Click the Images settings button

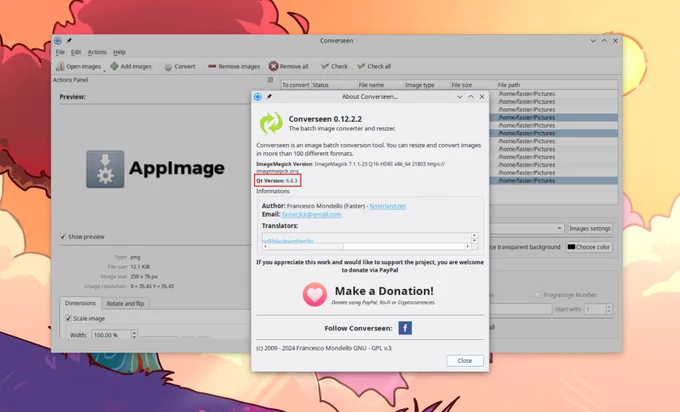tap(589, 228)
